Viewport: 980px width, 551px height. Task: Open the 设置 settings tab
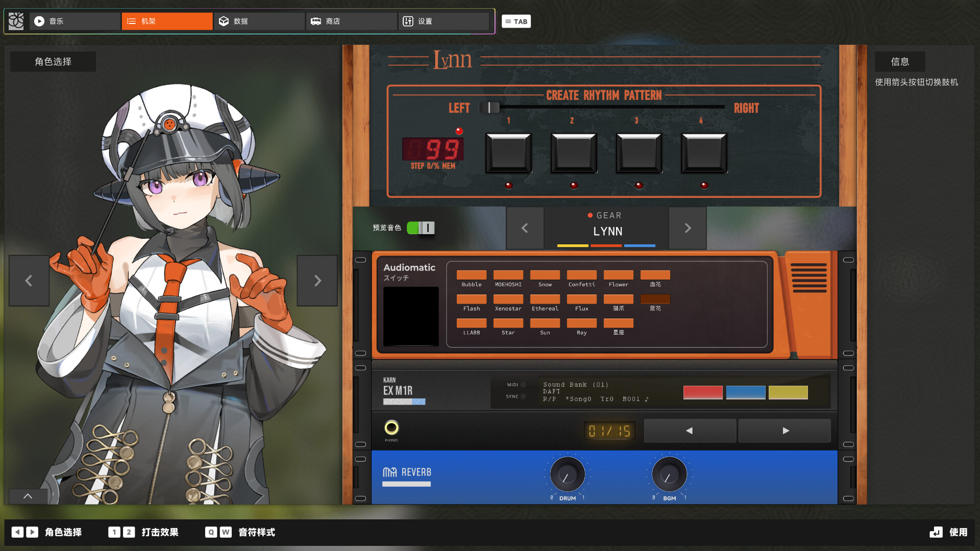coord(443,21)
